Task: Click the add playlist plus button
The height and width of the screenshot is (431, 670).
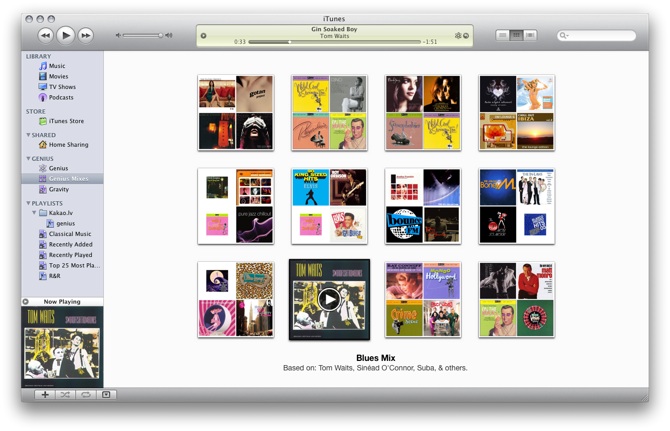Action: (x=44, y=395)
